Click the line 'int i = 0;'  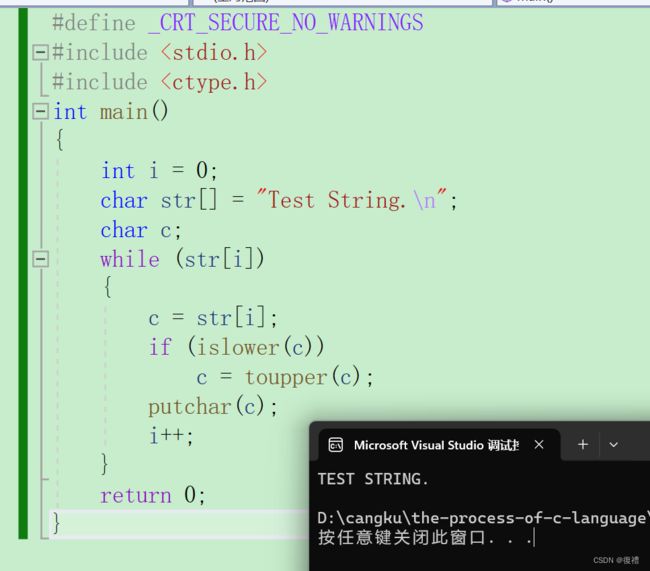tap(159, 170)
